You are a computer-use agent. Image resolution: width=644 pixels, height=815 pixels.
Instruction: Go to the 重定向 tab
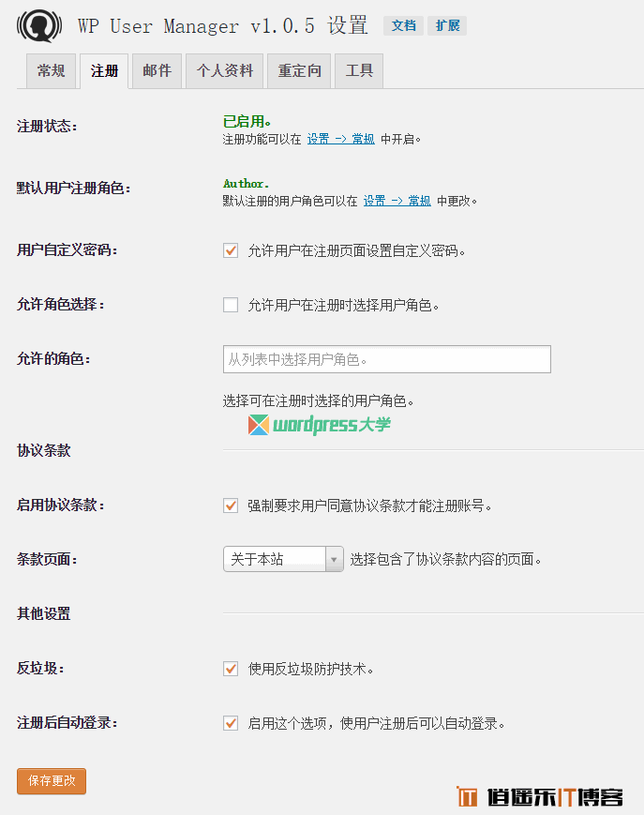[x=299, y=71]
